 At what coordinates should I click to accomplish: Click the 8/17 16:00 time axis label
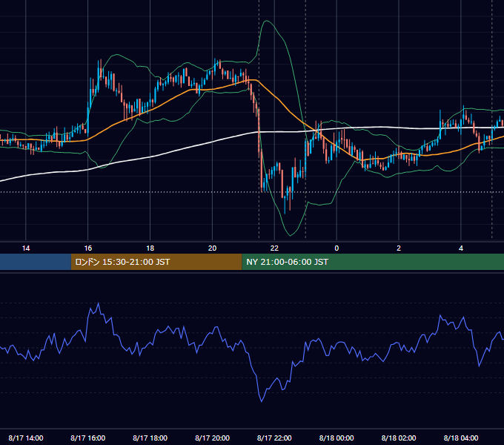pos(87,438)
